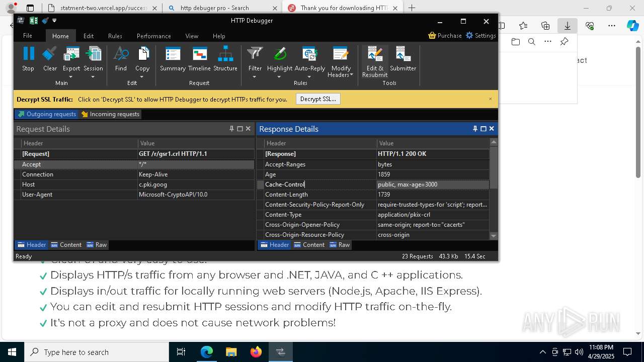Open Firefox from the taskbar
This screenshot has width=644, height=362.
[x=256, y=352]
